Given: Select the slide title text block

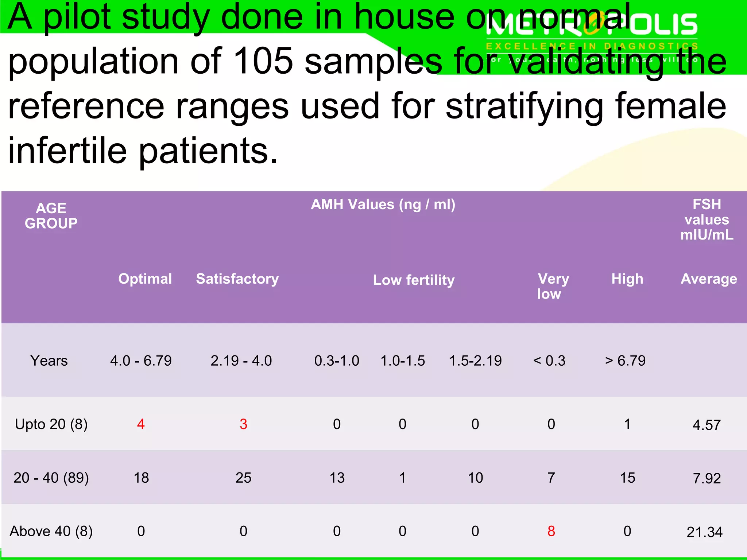Looking at the screenshot, I should coord(368,84).
